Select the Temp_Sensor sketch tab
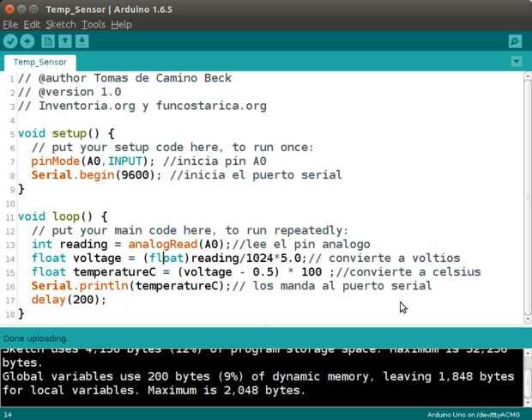The image size is (532, 420). click(40, 63)
